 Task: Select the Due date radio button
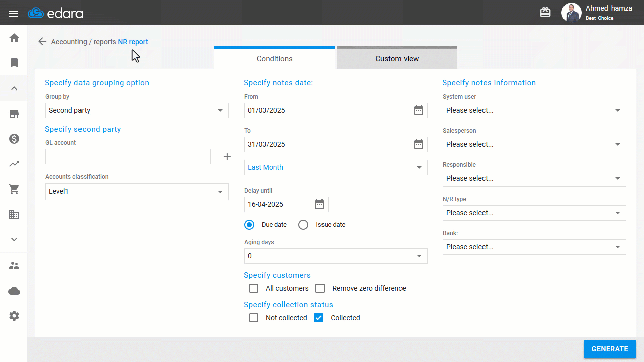click(249, 225)
